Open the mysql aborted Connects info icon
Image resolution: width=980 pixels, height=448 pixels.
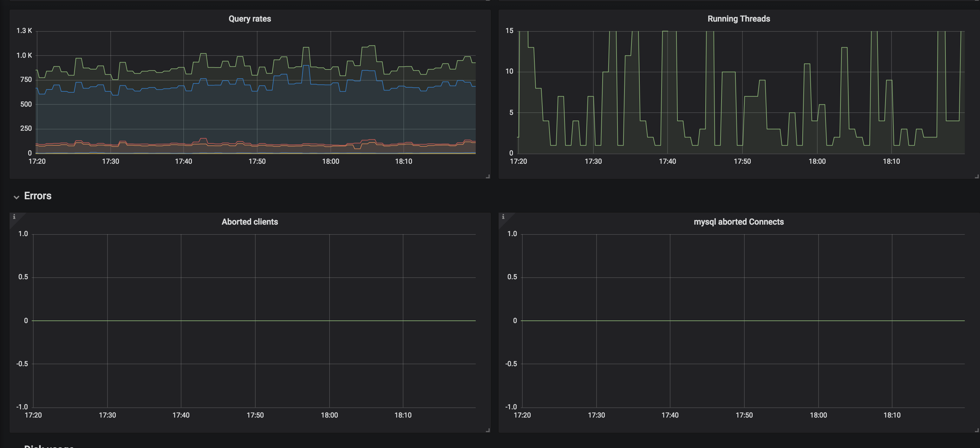pos(503,217)
